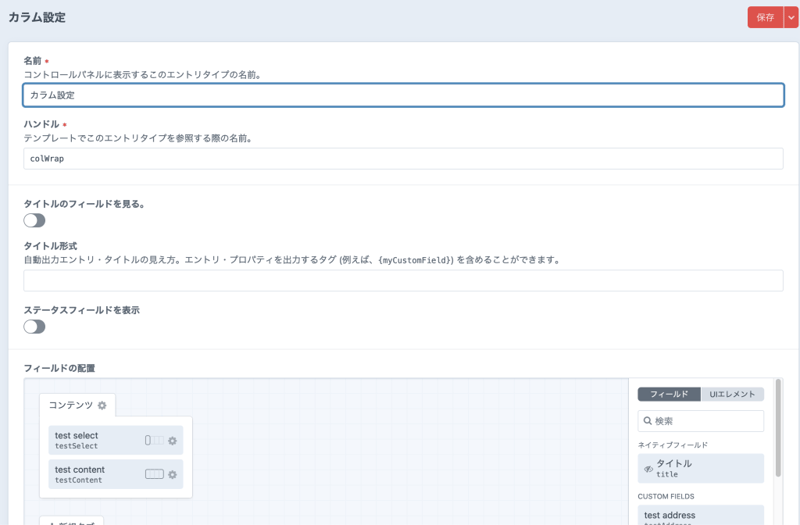Viewport: 800px width, 525px height.
Task: Toggle ステータスフィールドを表示 switch
Action: 35,326
